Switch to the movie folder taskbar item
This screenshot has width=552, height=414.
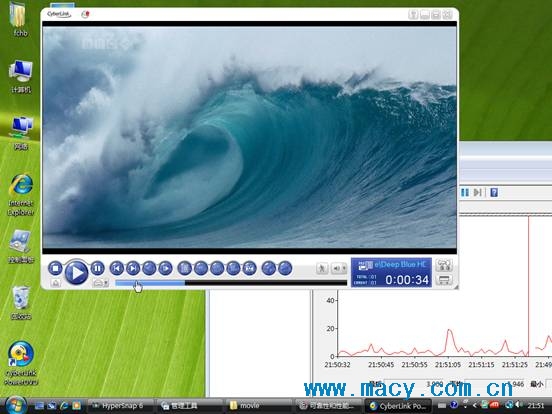[259, 406]
